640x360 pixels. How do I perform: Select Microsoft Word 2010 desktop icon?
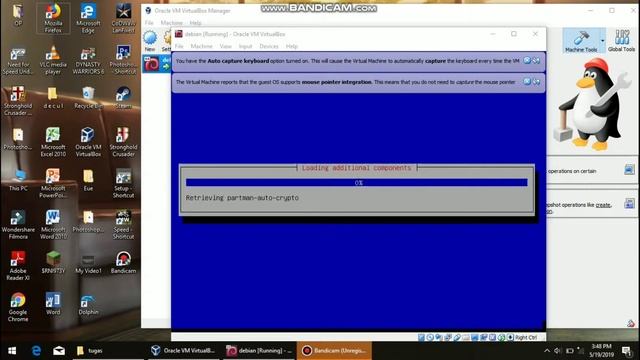pos(53,224)
